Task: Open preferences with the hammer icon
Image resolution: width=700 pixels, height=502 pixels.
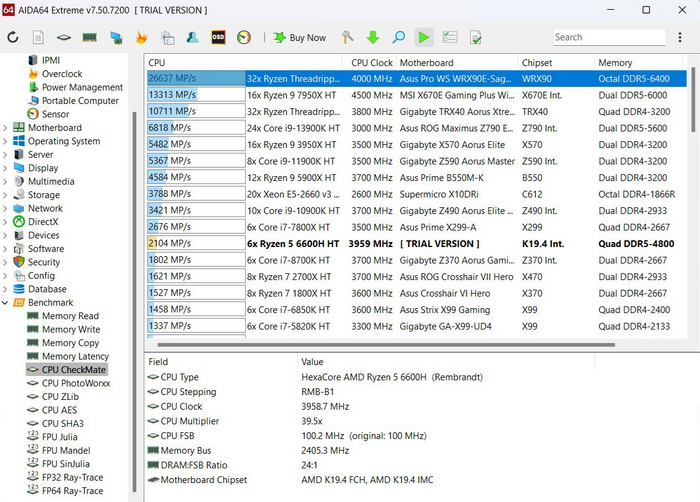Action: (x=348, y=38)
